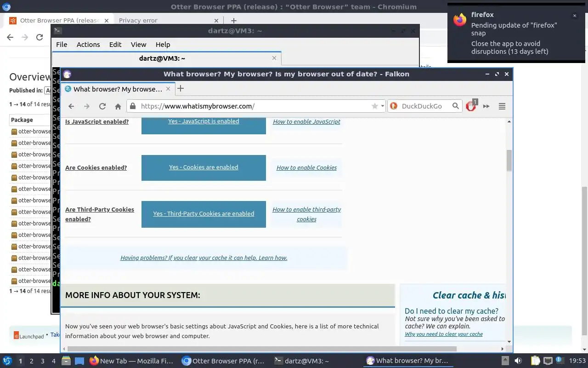Open the application menu on taskbar
The image size is (588, 368).
click(x=7, y=361)
